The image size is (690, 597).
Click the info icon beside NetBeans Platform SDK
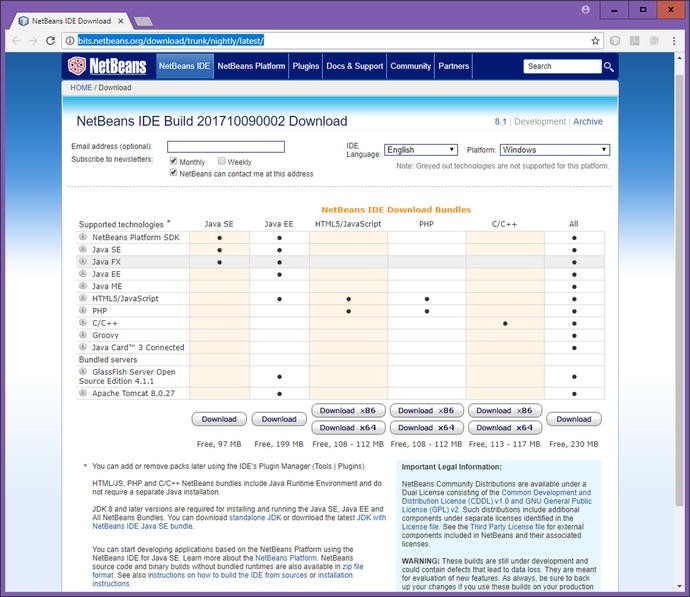point(83,237)
